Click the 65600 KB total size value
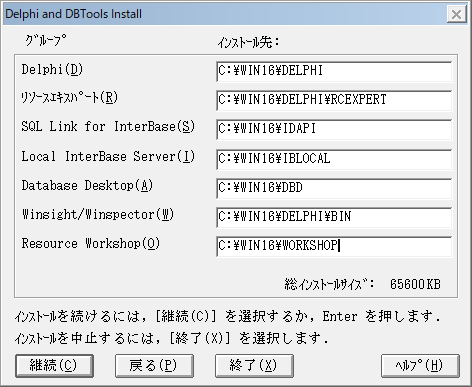Viewport: 472px width, 387px height. pos(415,284)
